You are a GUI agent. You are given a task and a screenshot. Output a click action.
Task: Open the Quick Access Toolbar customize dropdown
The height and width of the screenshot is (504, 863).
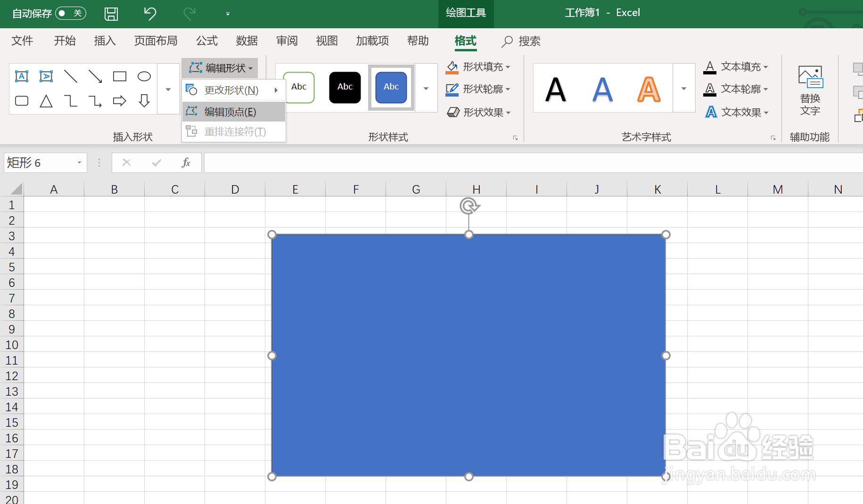point(228,14)
